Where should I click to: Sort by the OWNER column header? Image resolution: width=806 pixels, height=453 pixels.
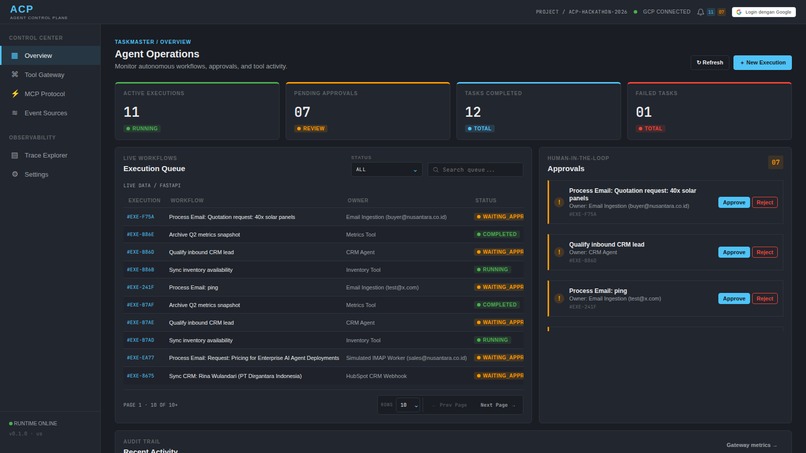[x=358, y=201]
